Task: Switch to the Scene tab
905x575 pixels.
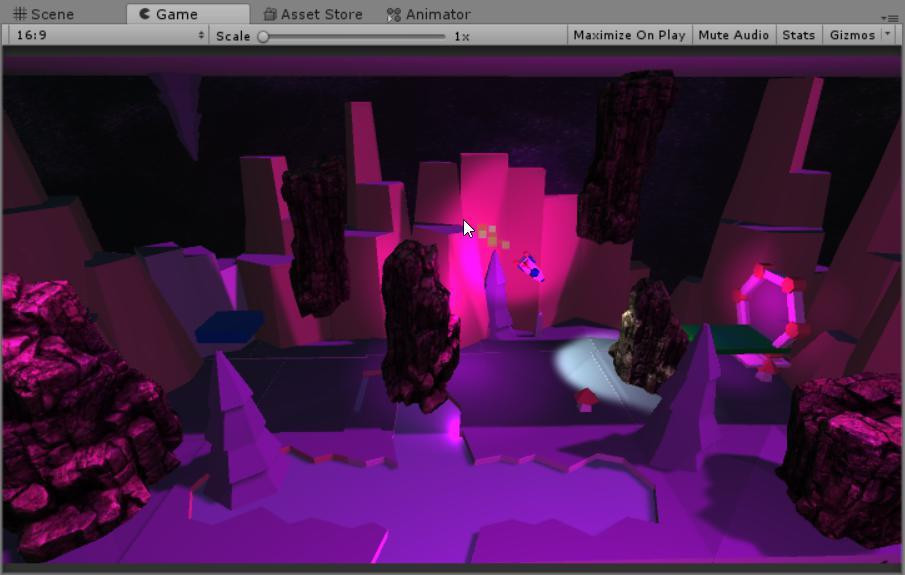Action: tap(44, 14)
